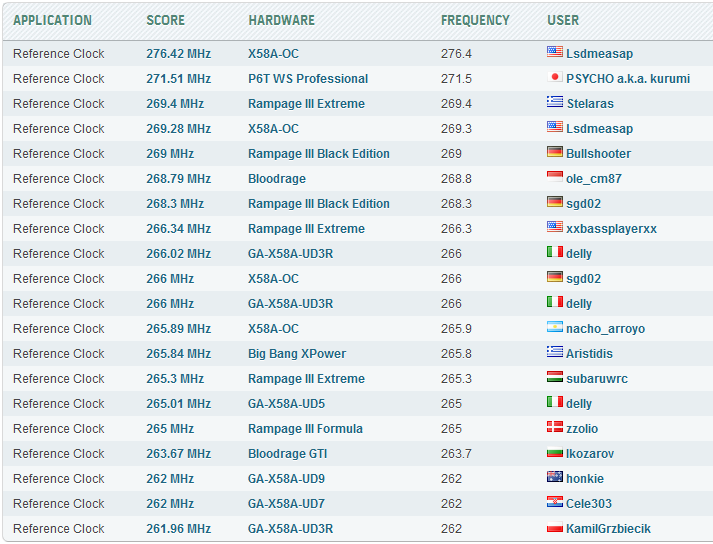This screenshot has height=544, width=713.
Task: Open the 269.4 MHz score link
Action: click(175, 104)
